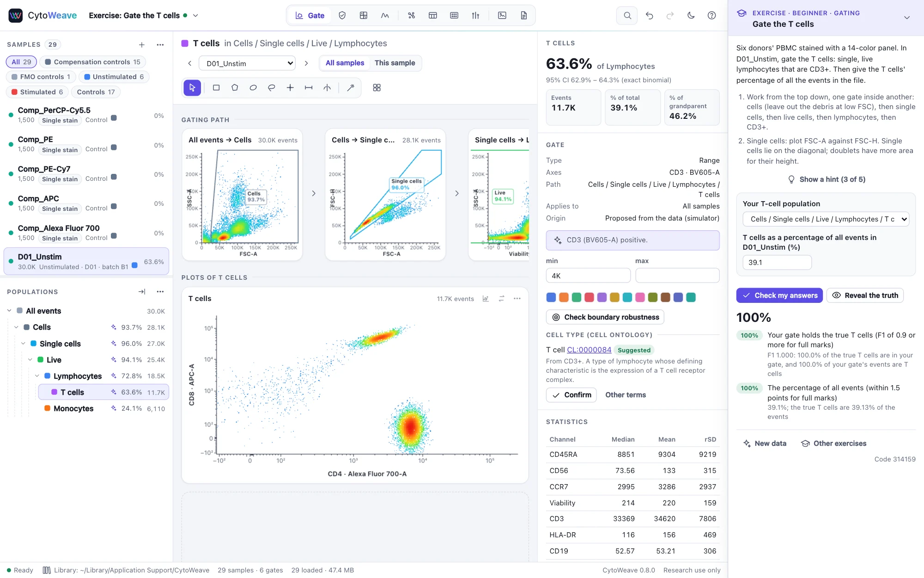
Task: Open the image export workspace icon
Action: click(x=502, y=15)
